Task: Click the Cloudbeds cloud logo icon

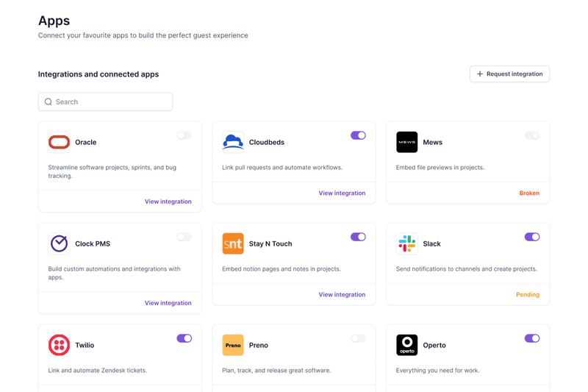Action: (x=233, y=142)
